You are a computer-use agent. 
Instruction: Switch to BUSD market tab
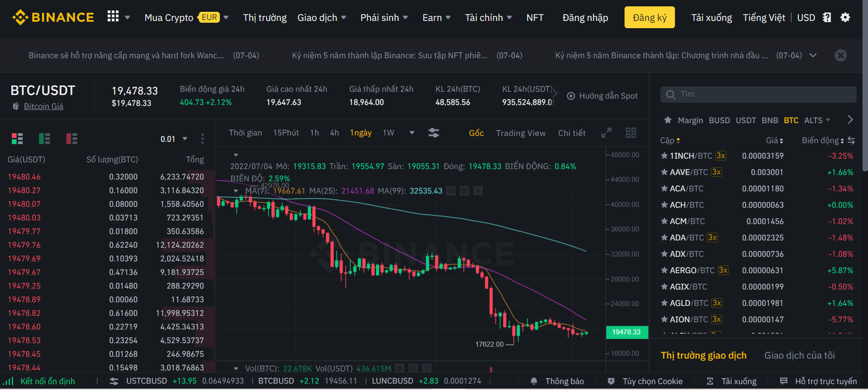[719, 120]
